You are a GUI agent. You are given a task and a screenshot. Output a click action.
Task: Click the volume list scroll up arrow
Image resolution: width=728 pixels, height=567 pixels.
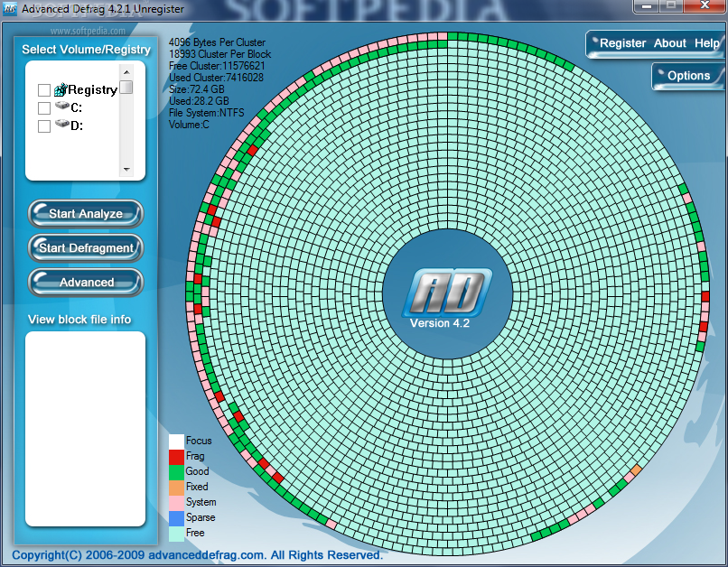point(126,72)
